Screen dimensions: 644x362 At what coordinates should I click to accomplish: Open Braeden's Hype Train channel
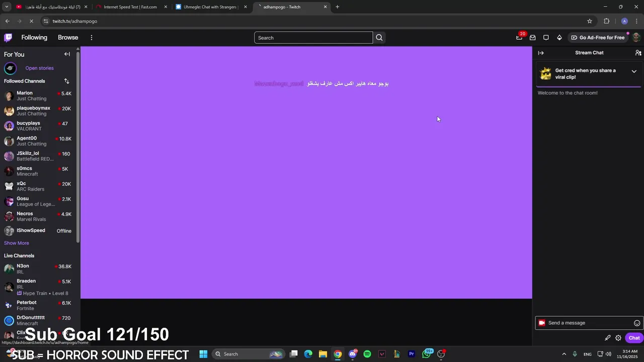[38, 287]
